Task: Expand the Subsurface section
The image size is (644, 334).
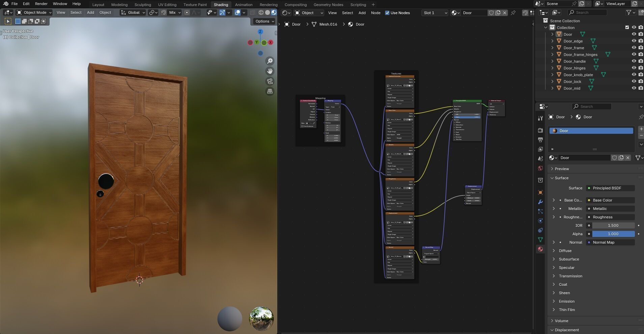Action: pos(569,259)
